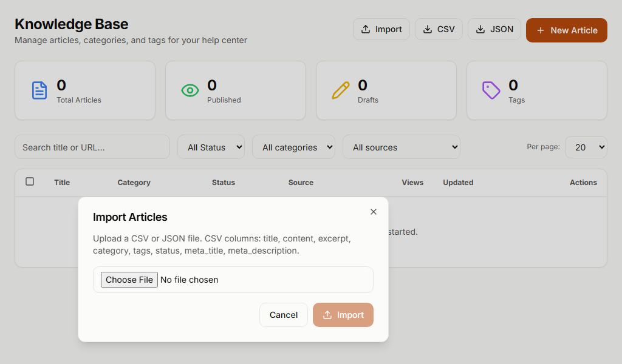Export articles as JSON
This screenshot has height=364, width=622.
click(x=494, y=29)
